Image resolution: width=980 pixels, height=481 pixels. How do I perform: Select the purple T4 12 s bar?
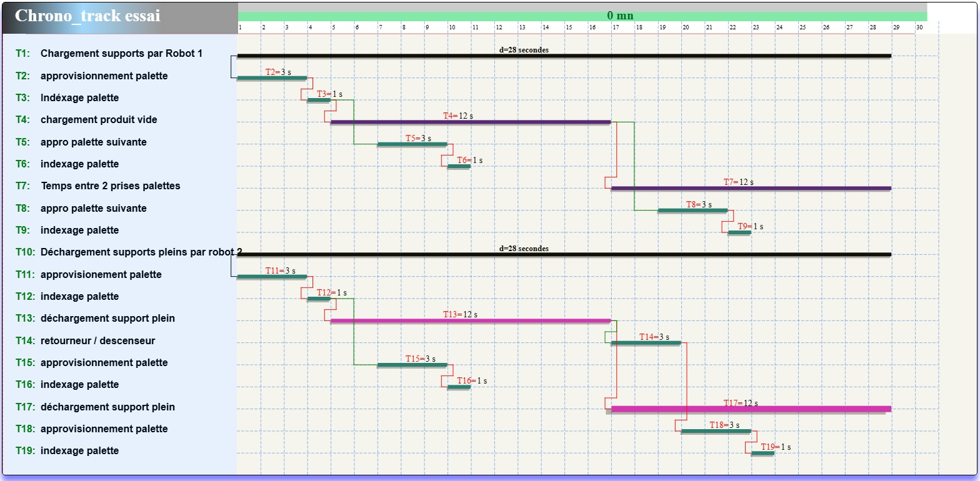[x=470, y=122]
